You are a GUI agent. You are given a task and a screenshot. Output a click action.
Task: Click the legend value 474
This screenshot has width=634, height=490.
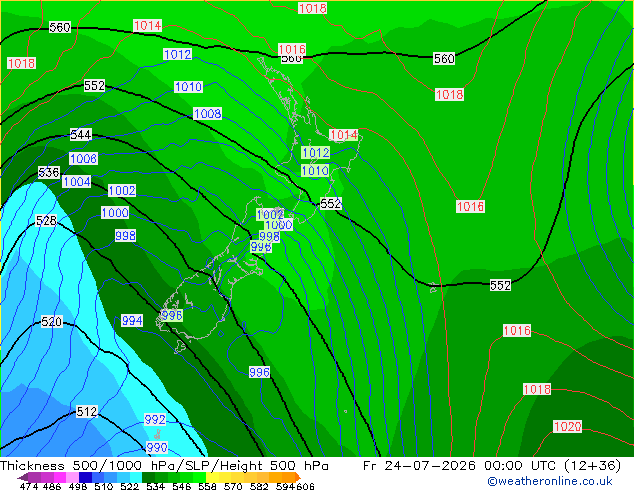click(28, 486)
